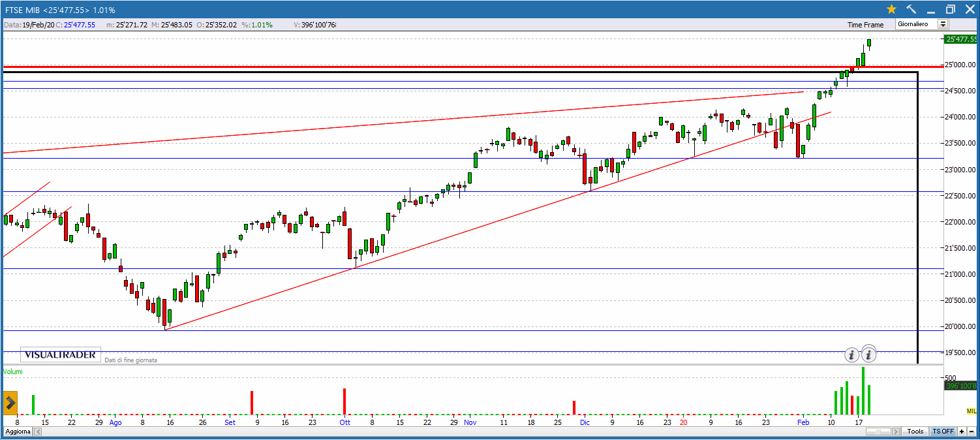Click the red 20 year label on time axis
The image size is (980, 440).
coord(683,422)
